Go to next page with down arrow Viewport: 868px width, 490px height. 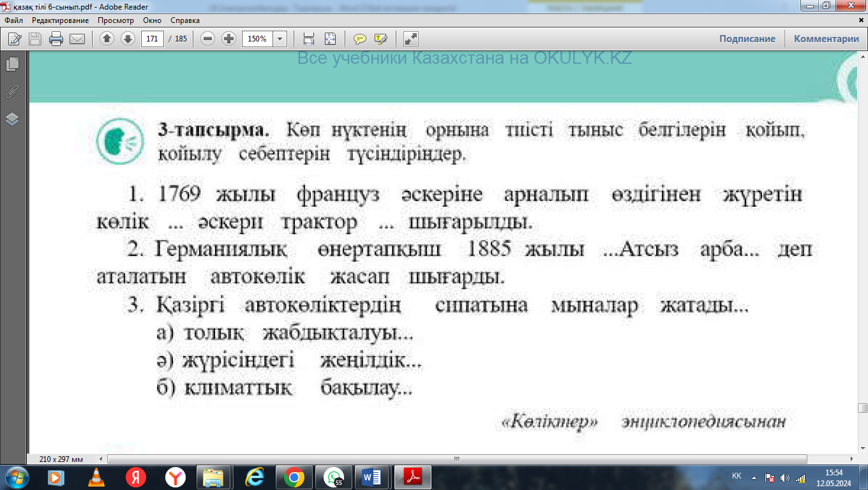click(x=128, y=39)
